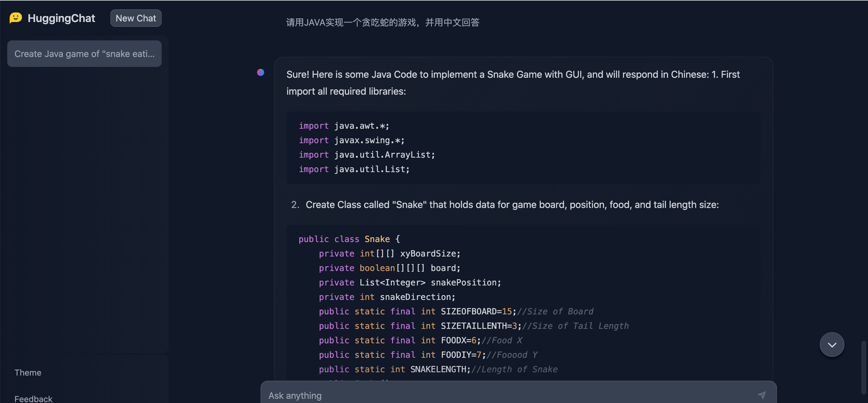
Task: Click the paper-plane send message icon
Action: click(x=762, y=395)
